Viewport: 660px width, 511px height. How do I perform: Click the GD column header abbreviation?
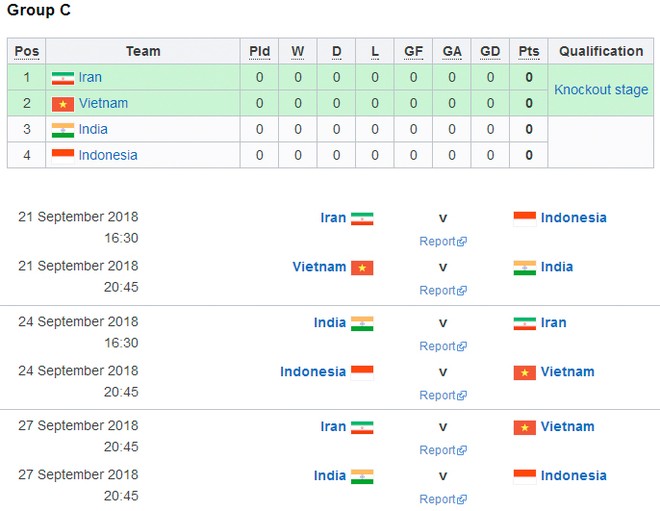(x=490, y=51)
